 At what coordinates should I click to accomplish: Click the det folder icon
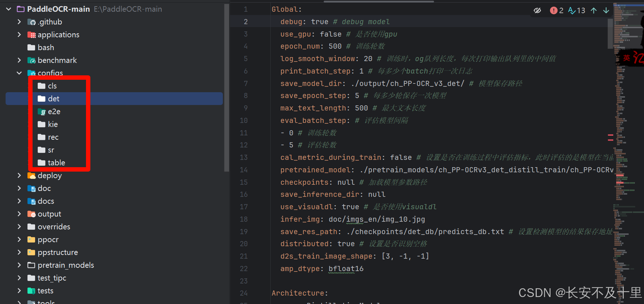coord(42,99)
